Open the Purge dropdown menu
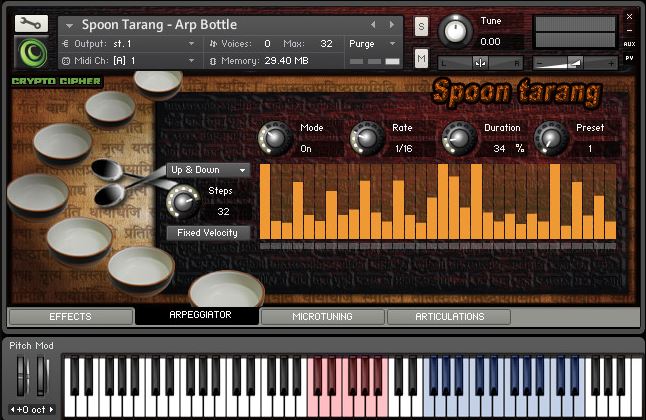This screenshot has width=646, height=420. coord(372,44)
